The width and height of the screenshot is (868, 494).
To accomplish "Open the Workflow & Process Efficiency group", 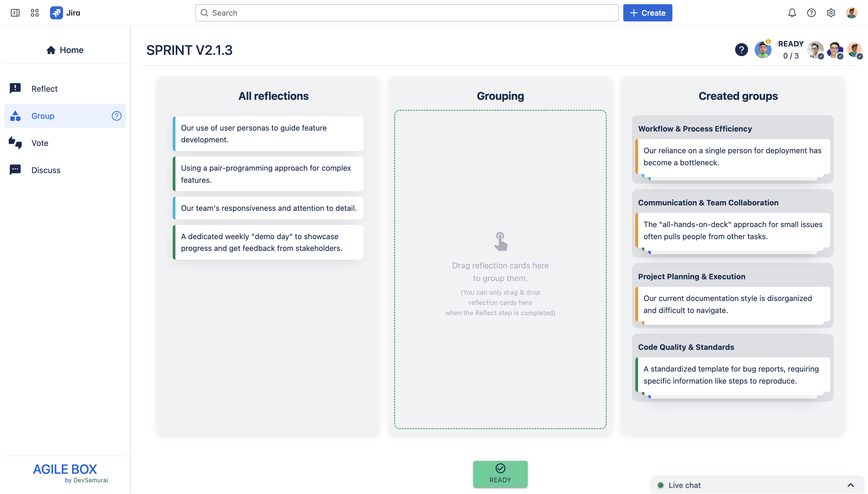I will [x=695, y=129].
